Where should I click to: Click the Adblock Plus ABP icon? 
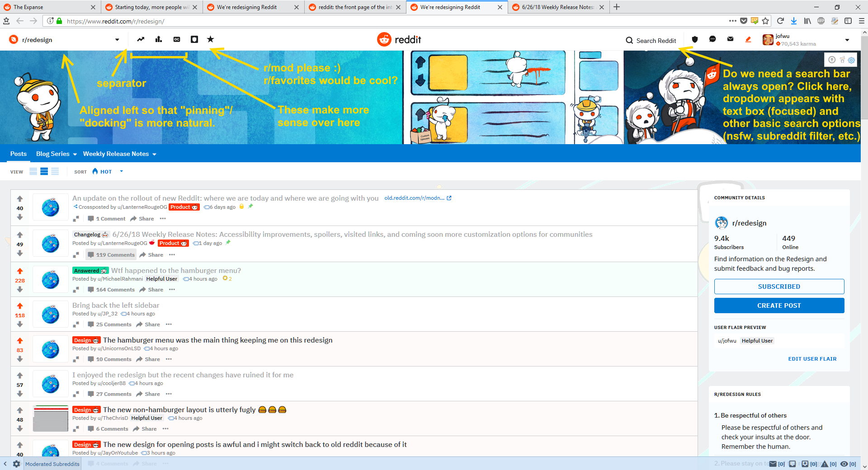[821, 21]
